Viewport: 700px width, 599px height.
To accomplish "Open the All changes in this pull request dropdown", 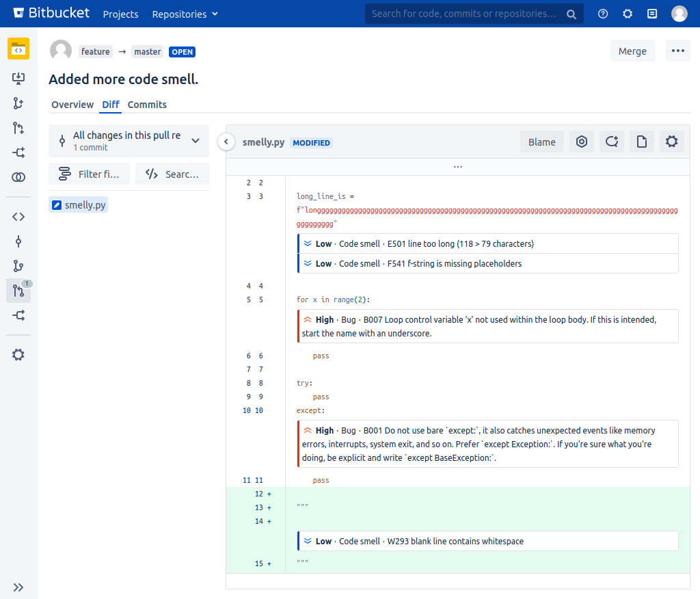I will pos(129,140).
